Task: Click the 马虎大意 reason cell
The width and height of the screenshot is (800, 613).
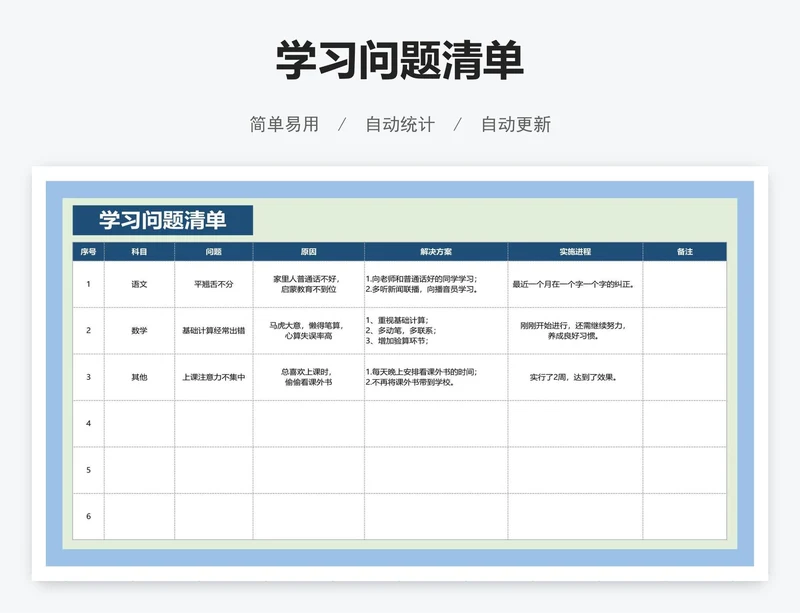Action: pyautogui.click(x=309, y=331)
